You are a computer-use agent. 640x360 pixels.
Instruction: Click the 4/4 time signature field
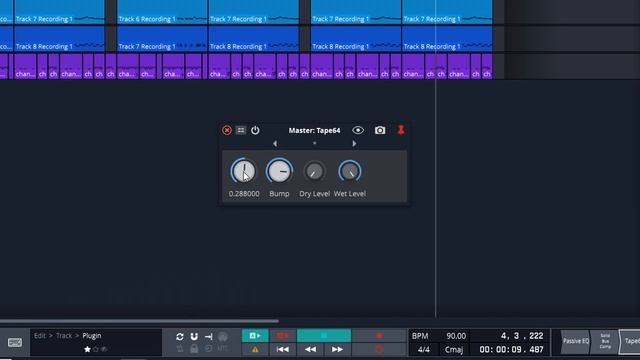424,350
